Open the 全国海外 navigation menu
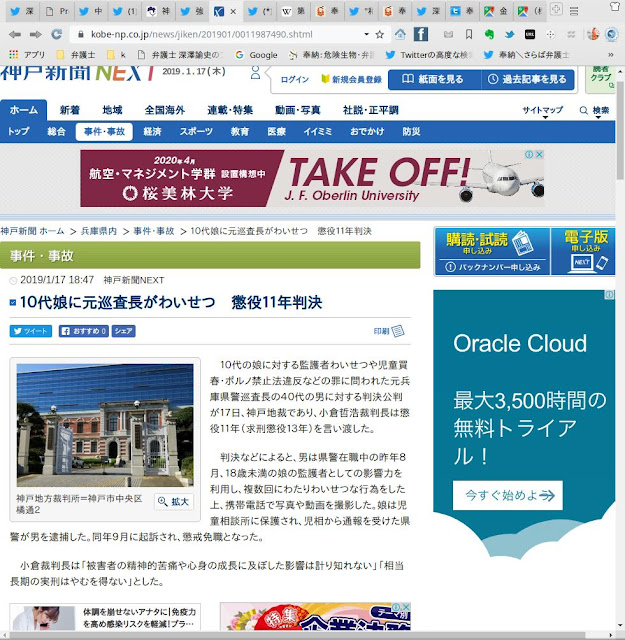This screenshot has width=625, height=640. [165, 110]
